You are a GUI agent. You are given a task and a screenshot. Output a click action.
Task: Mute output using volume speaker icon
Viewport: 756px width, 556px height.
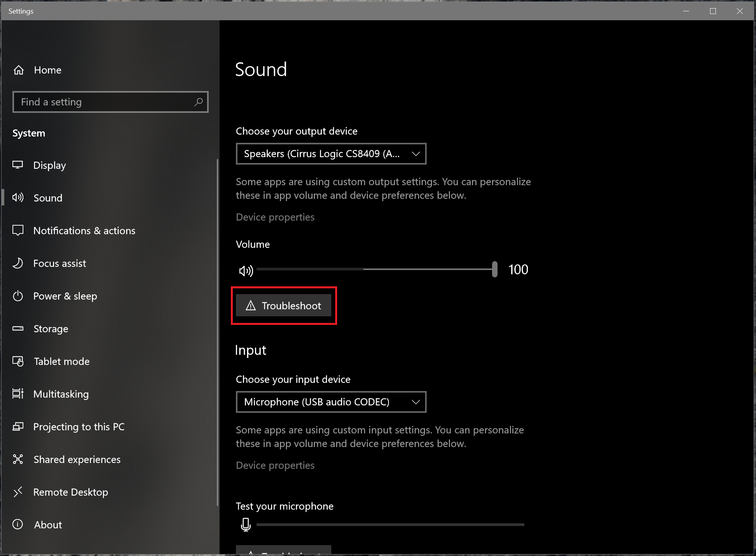[246, 270]
